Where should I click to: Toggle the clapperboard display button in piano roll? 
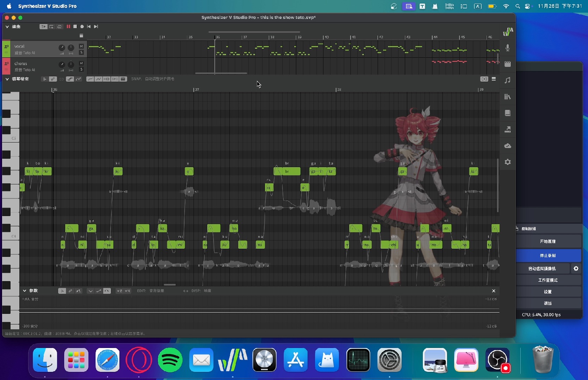[x=123, y=79]
